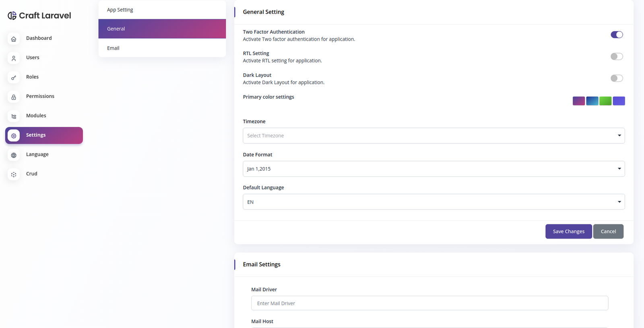Click the Settings gear icon

[x=14, y=136]
